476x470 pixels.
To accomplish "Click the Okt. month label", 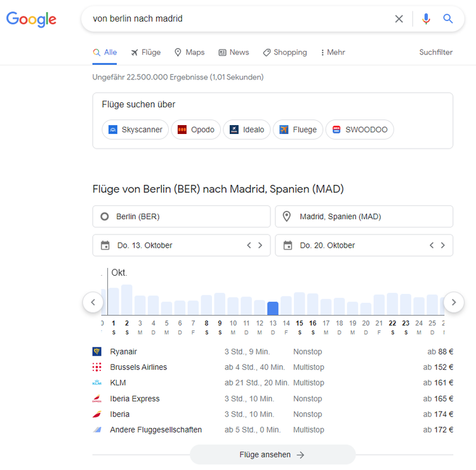I will click(119, 272).
